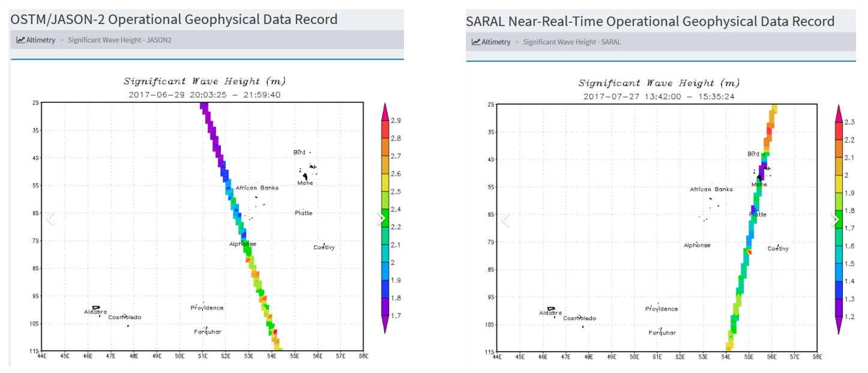The image size is (868, 373).
Task: Click the 'Mahe' island label on JASON-2 map
Action: click(305, 183)
